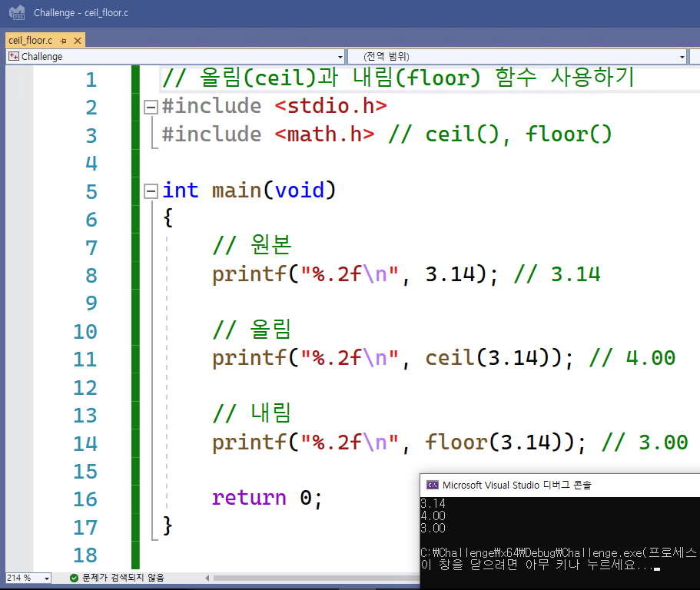The height and width of the screenshot is (590, 700).
Task: Click line number 8 in the margin
Action: click(91, 275)
